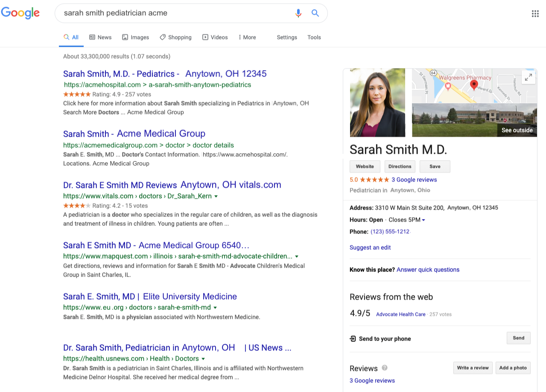The width and height of the screenshot is (546, 392).
Task: Submit search with the magnifier icon
Action: pos(315,13)
